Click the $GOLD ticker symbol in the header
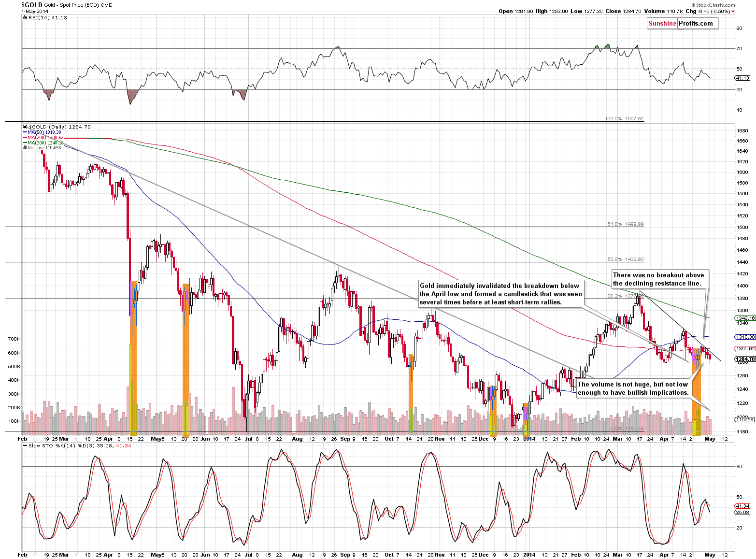Viewport: 756px width, 559px height. point(31,4)
